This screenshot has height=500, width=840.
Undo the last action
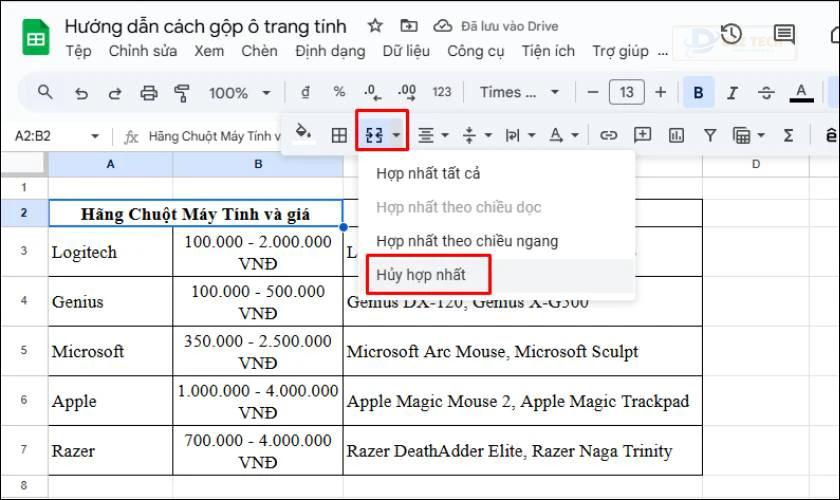tap(81, 93)
